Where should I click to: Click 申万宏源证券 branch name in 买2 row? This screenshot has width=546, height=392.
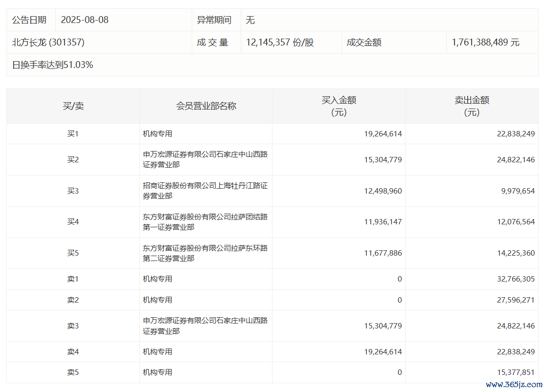pos(205,159)
